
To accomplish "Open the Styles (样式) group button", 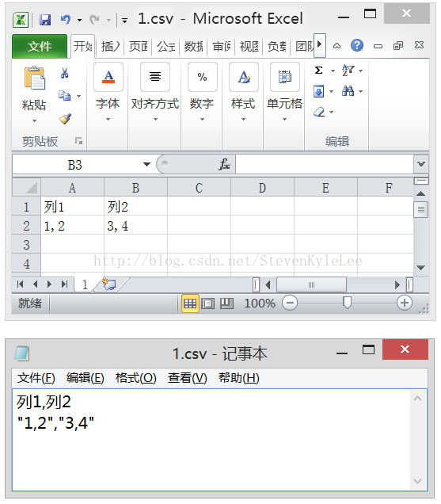I will pos(244,92).
